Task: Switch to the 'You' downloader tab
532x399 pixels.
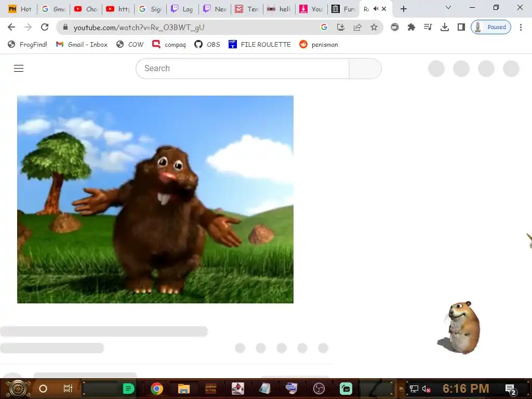Action: (x=312, y=9)
